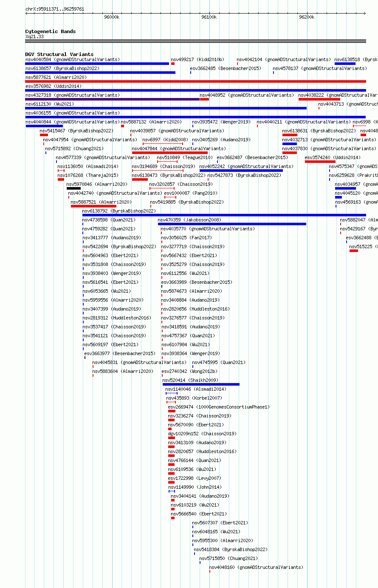
Task: Open esv3662487 (Besenbacher2015) variant
Action: pyautogui.click(x=252, y=157)
